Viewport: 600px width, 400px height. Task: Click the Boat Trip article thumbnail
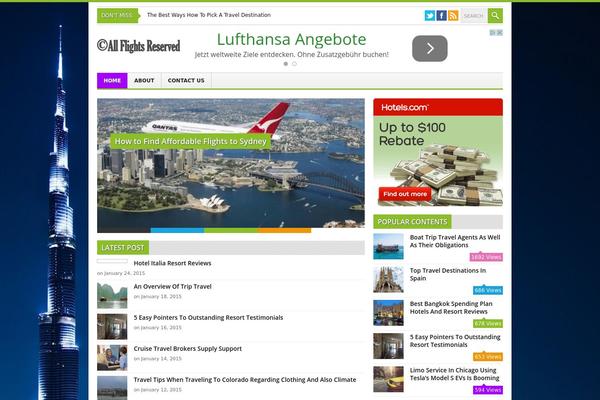click(388, 247)
